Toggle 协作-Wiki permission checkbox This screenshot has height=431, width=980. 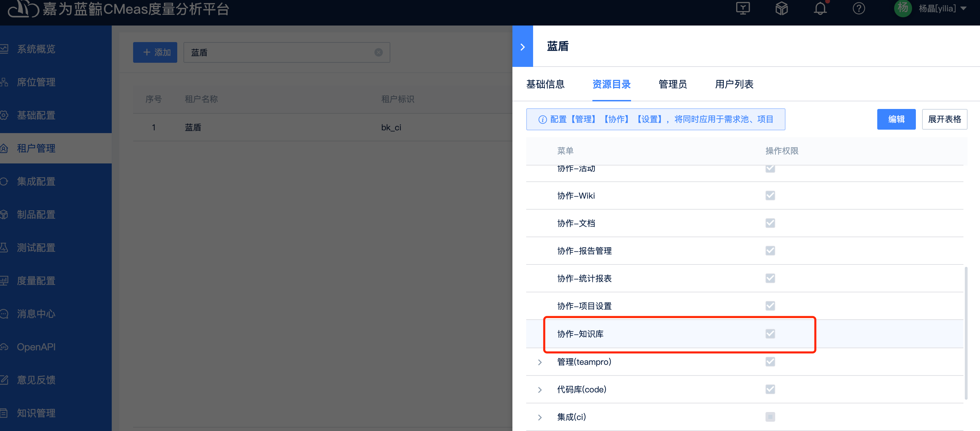[770, 196]
